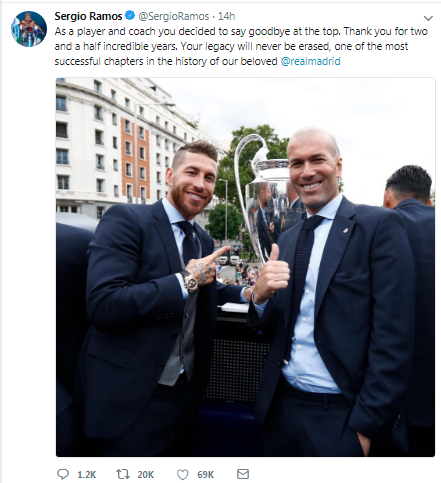The width and height of the screenshot is (441, 483).
Task: Open the reply icon under the tweet
Action: click(63, 474)
